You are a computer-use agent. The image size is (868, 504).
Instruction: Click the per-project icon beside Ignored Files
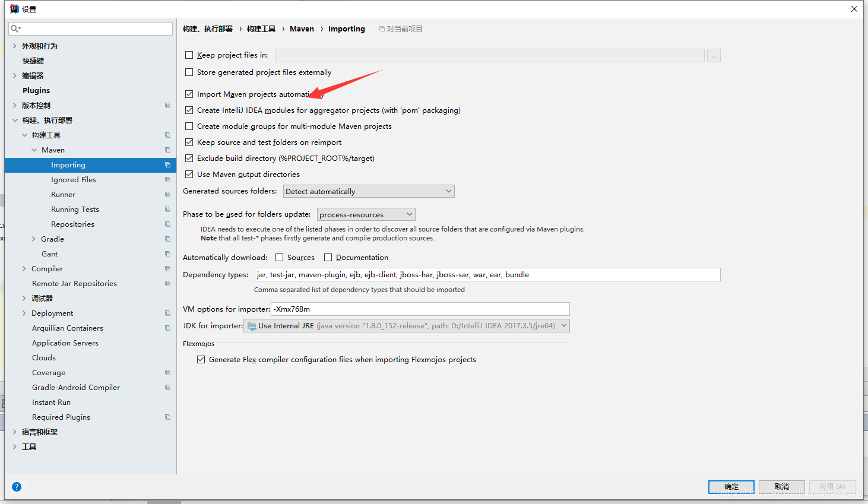coord(167,180)
